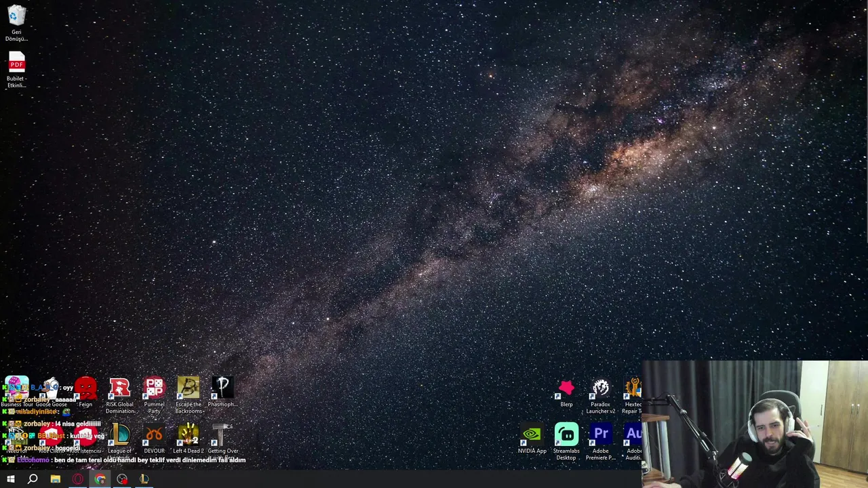
Task: Open Getting Over It hammer shortcut
Action: [222, 441]
